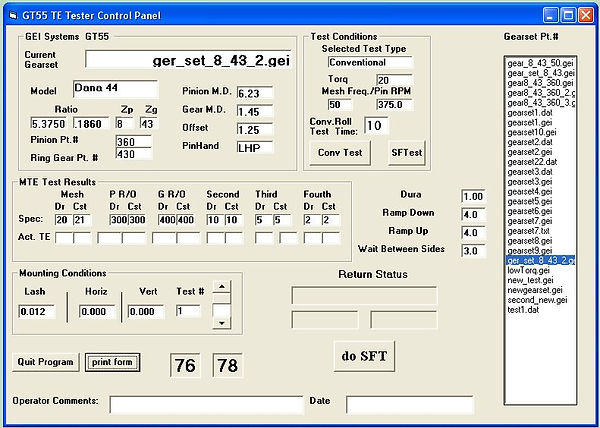Click the Lash field showing 0.012
This screenshot has height=428, width=600.
tap(36, 311)
